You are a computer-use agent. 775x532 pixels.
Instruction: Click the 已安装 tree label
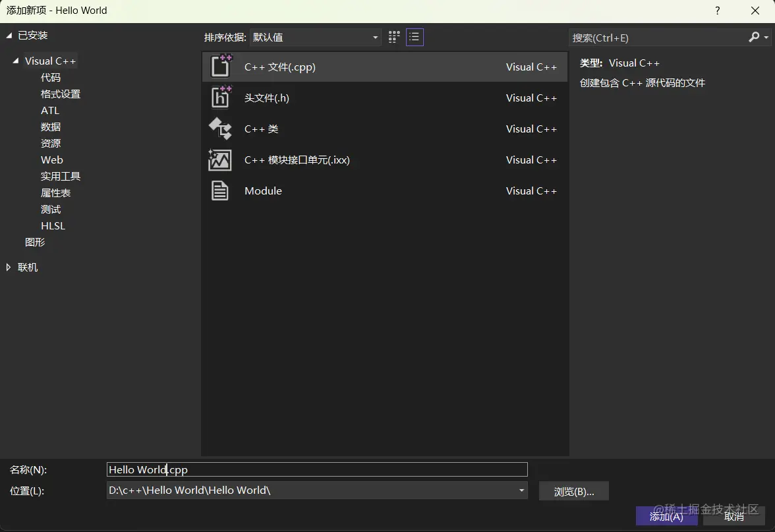point(33,35)
